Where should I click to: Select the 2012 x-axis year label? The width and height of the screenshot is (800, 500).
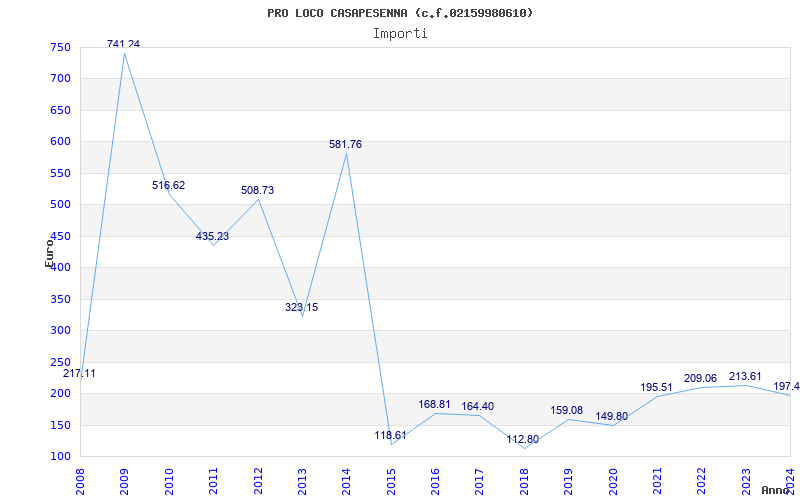(x=257, y=481)
